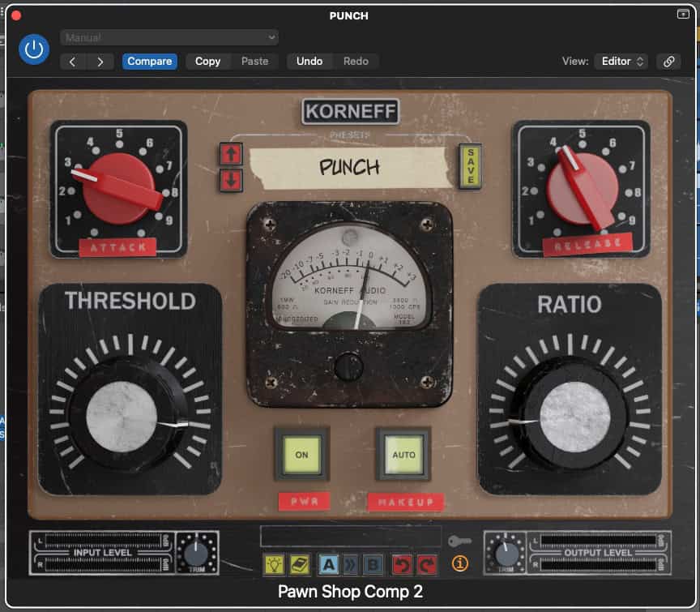The width and height of the screenshot is (700, 612).
Task: Click the window expand icon in title bar
Action: [x=683, y=15]
